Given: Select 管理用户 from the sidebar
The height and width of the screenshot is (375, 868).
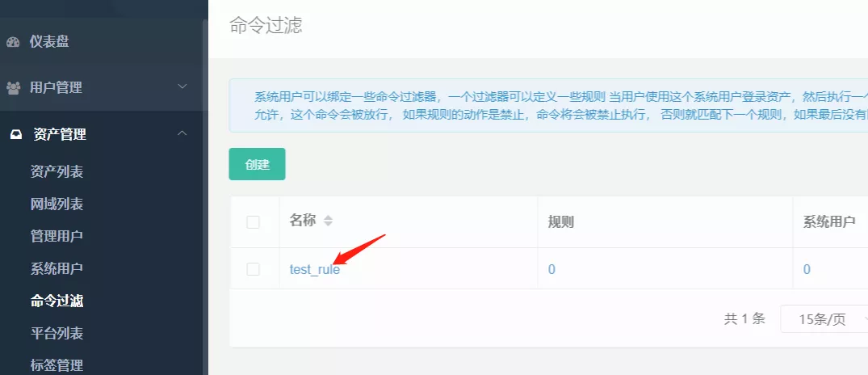Looking at the screenshot, I should click(57, 236).
